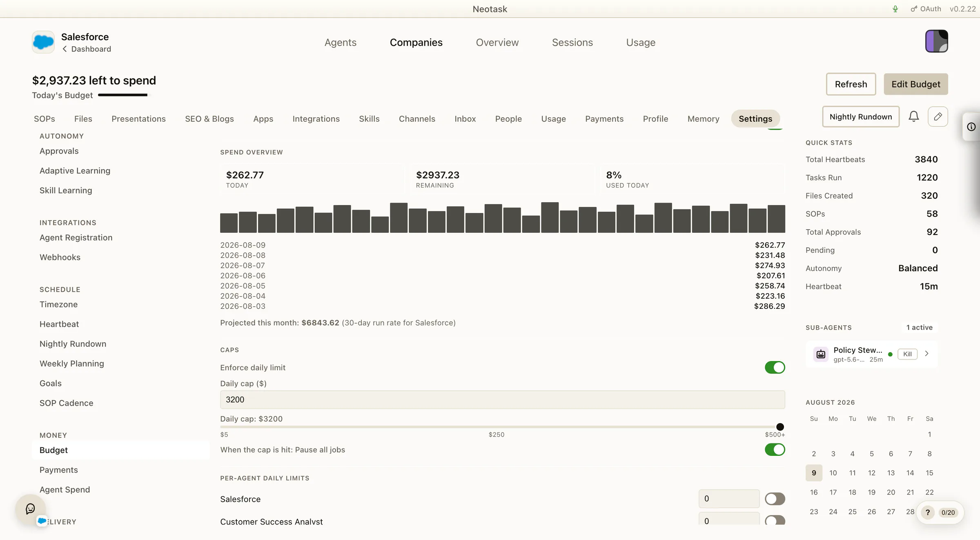Image resolution: width=980 pixels, height=540 pixels.
Task: Open Agent Registration settings
Action: point(76,238)
